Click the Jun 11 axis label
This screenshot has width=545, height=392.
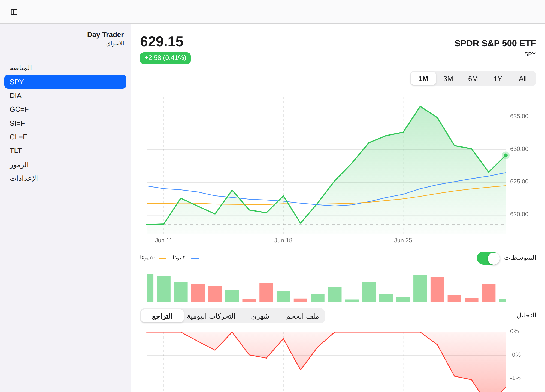click(164, 240)
